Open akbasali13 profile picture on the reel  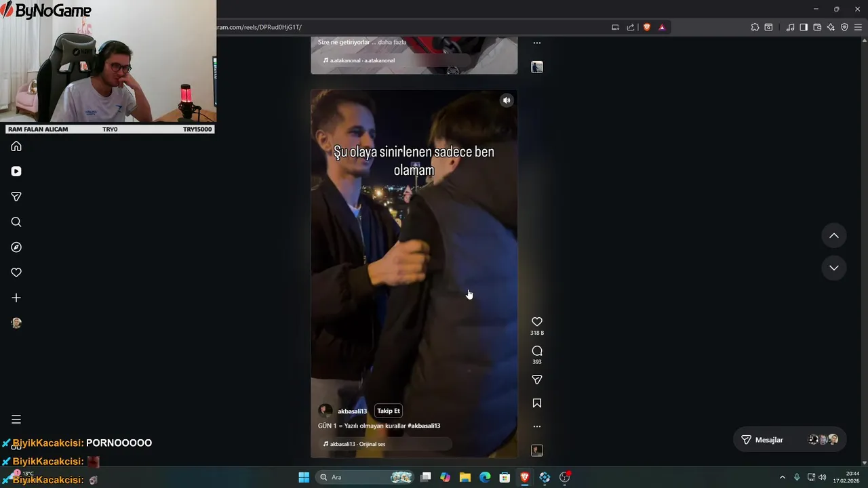(325, 411)
